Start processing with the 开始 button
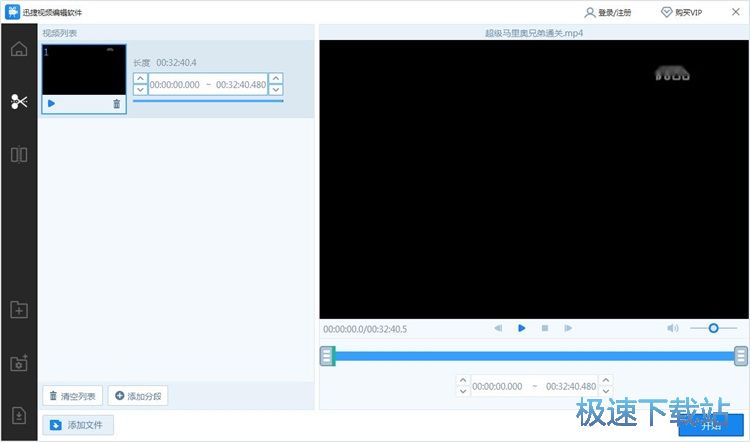This screenshot has width=750, height=442. 711,425
